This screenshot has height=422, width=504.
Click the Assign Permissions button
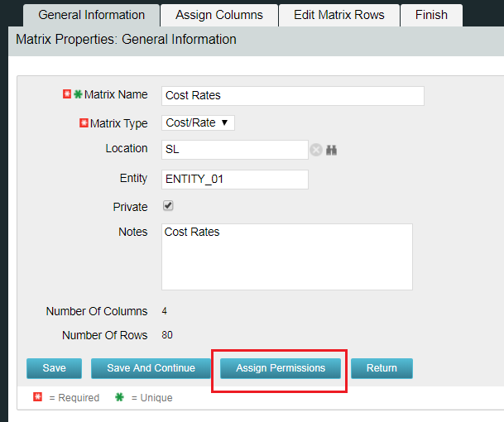click(x=281, y=368)
